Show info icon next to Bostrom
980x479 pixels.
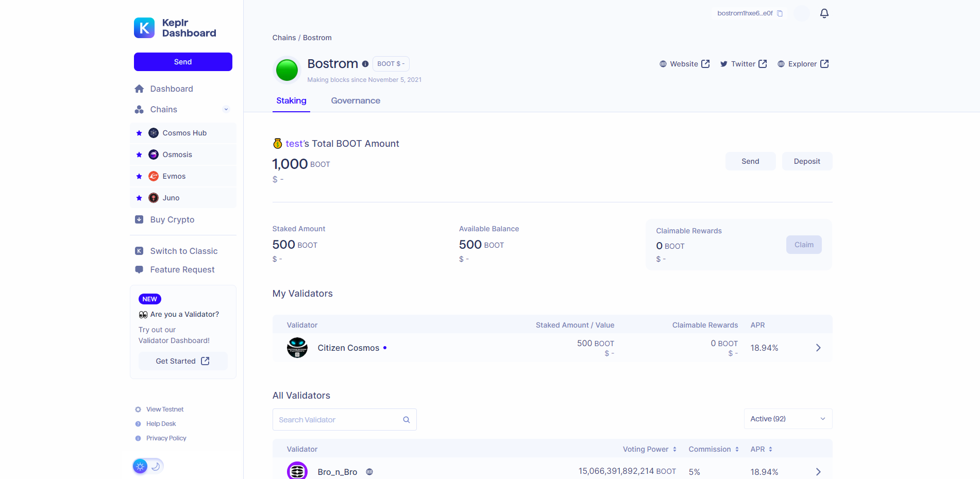(365, 64)
